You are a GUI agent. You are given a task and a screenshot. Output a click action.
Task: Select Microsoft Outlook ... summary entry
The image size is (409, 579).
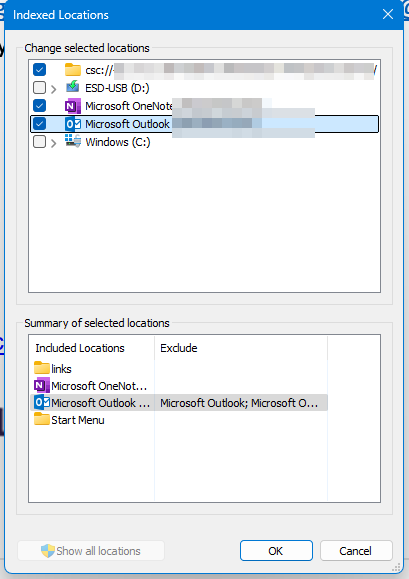[x=100, y=403]
